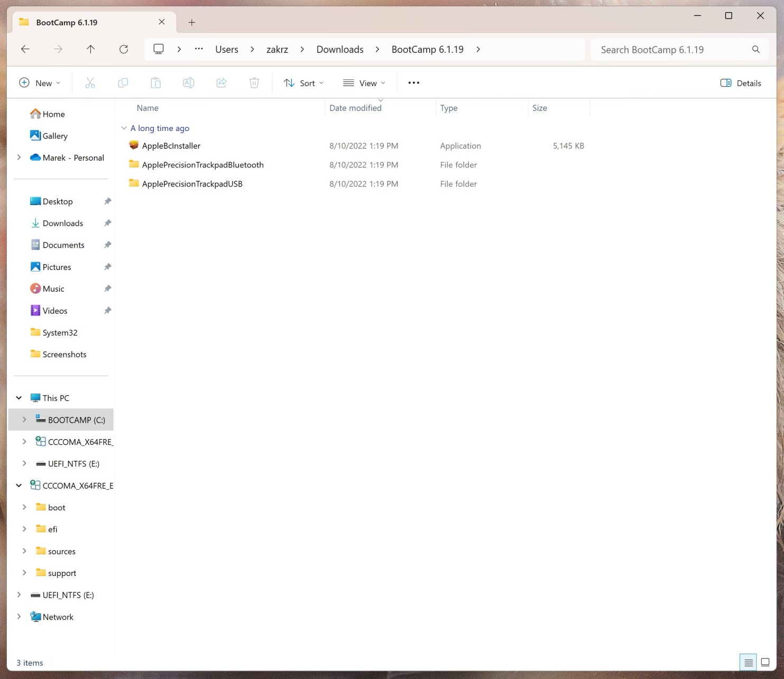
Task: Expand the Network tree node
Action: [19, 617]
